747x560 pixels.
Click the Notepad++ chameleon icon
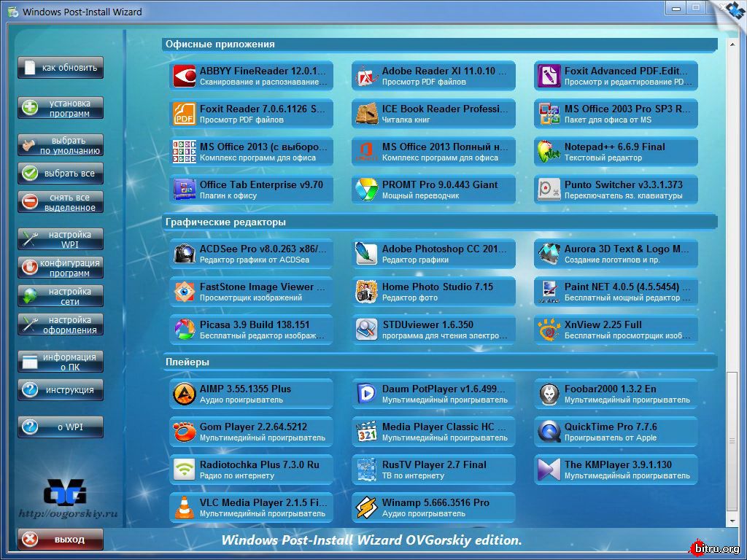pyautogui.click(x=549, y=152)
